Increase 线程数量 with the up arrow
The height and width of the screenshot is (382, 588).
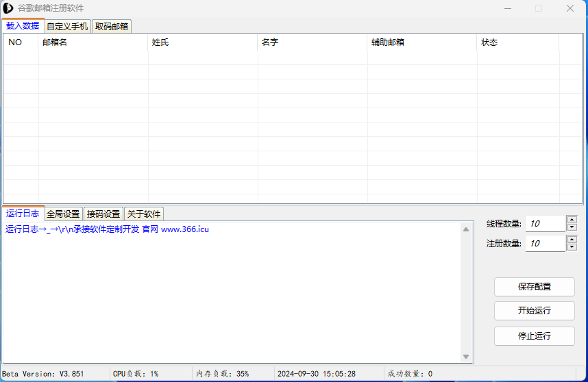tap(572, 220)
